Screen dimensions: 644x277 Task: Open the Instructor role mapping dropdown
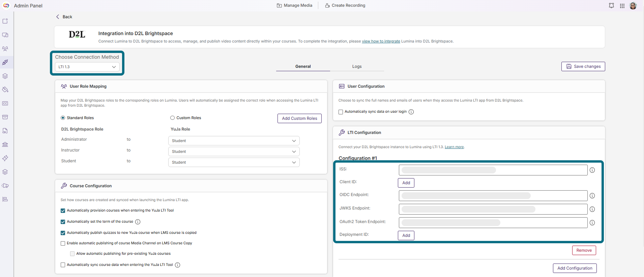pyautogui.click(x=234, y=151)
